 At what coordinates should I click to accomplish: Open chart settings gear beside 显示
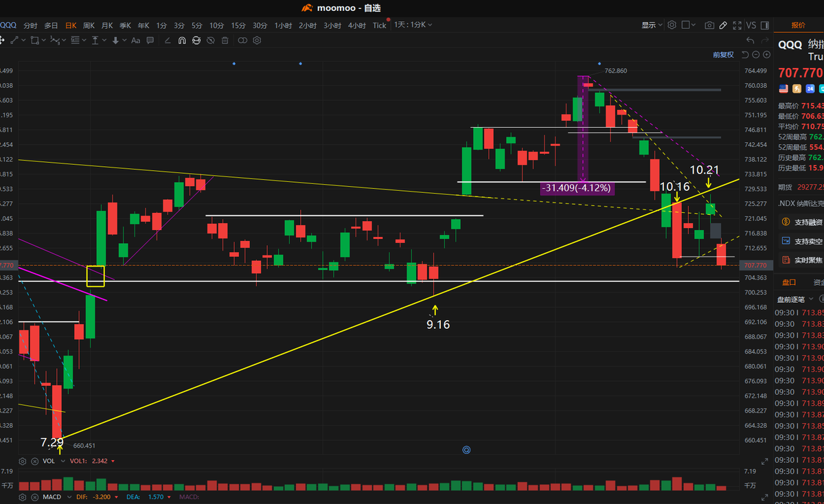672,25
